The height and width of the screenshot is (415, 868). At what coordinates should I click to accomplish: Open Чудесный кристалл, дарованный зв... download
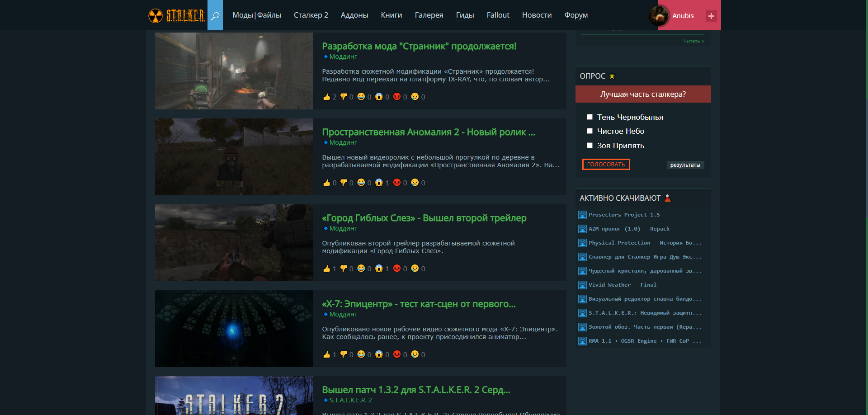[645, 271]
